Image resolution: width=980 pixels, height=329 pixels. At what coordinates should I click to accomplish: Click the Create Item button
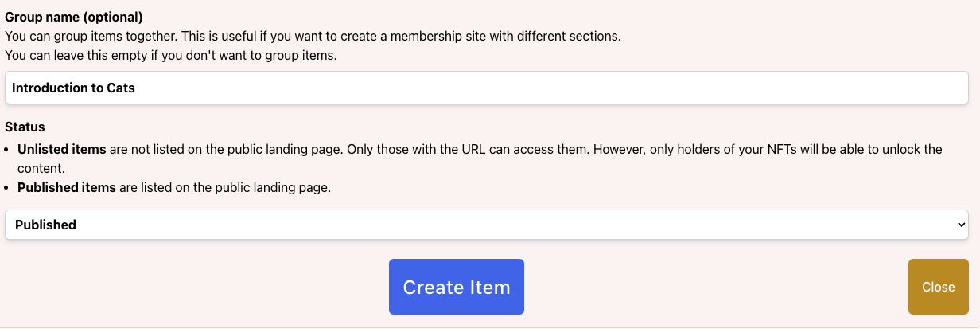pyautogui.click(x=457, y=287)
